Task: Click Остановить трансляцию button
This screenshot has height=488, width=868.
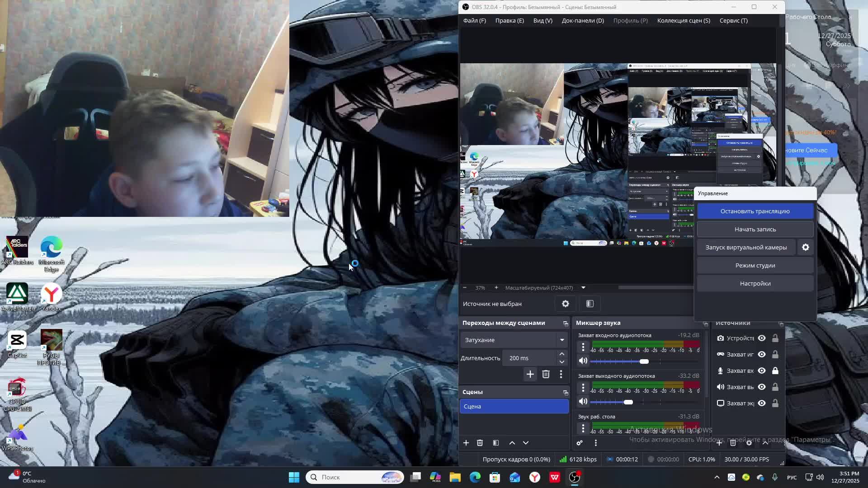Action: click(x=755, y=211)
